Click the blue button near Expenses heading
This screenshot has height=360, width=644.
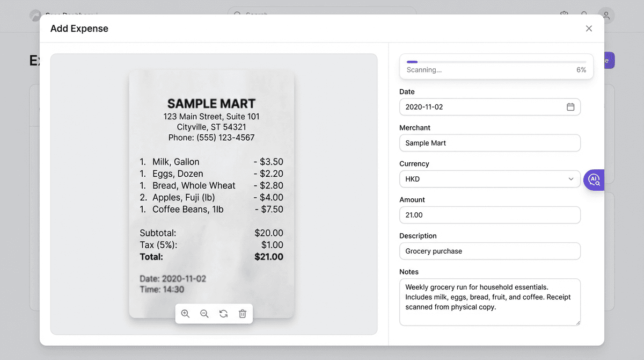608,60
